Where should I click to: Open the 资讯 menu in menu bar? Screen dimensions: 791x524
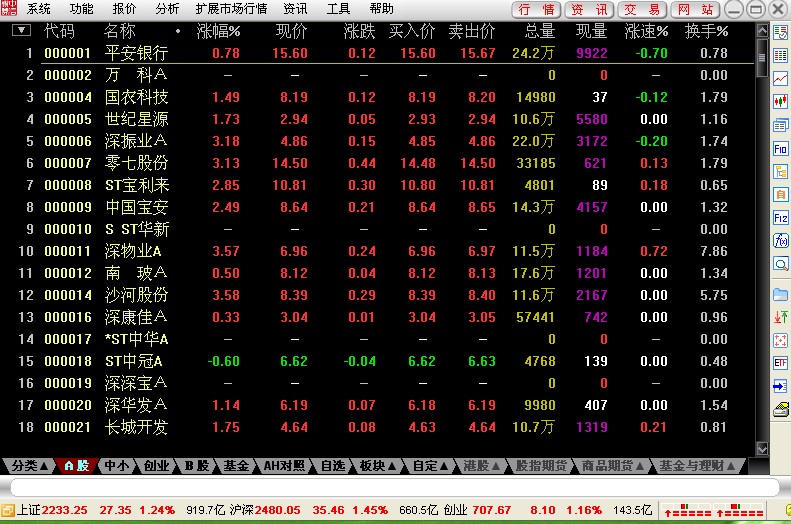click(x=295, y=9)
